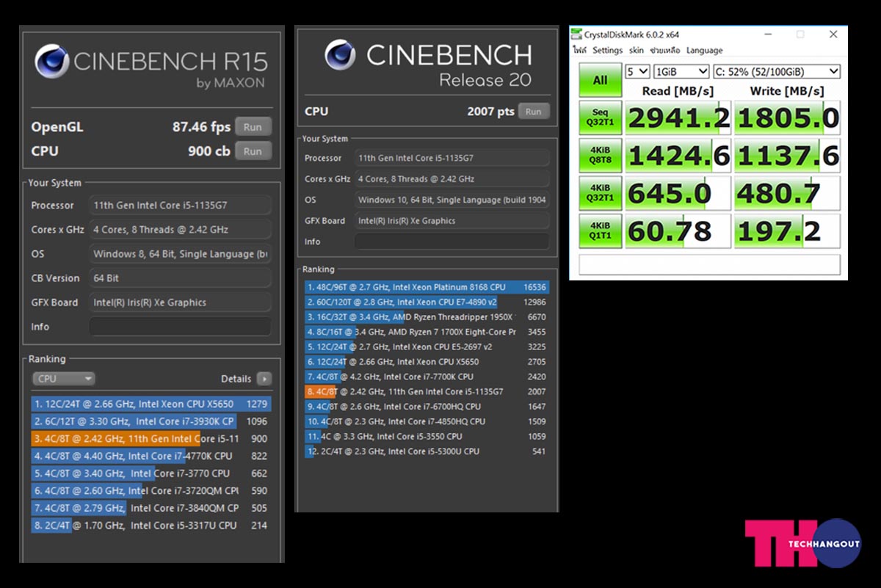Open the skin menu in CrystalDiskMark
The width and height of the screenshot is (881, 588).
coord(637,51)
